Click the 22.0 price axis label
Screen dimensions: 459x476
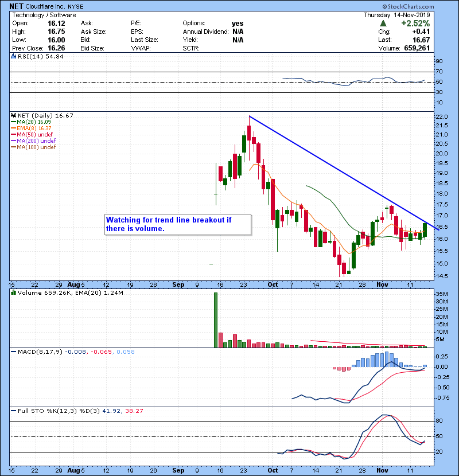click(442, 117)
